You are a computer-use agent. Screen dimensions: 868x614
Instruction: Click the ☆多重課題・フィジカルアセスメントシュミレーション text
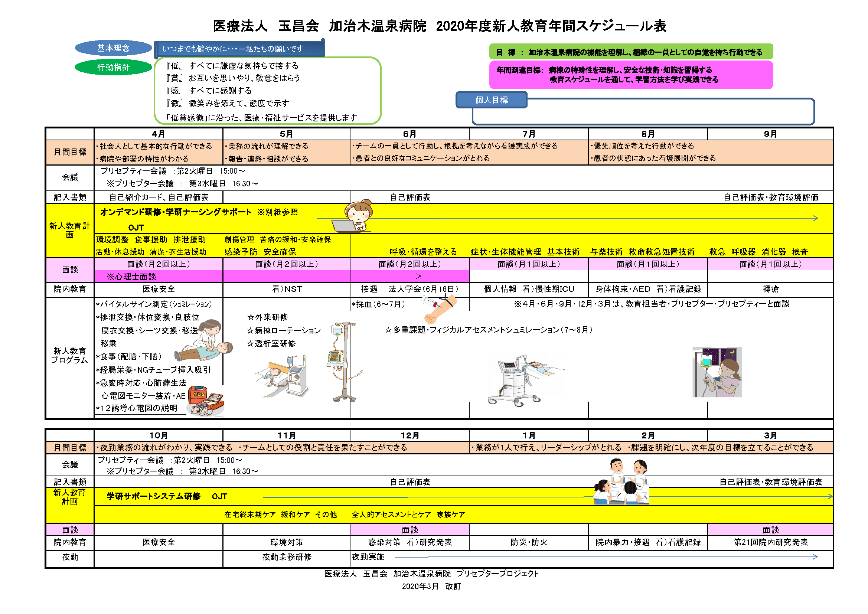click(489, 330)
